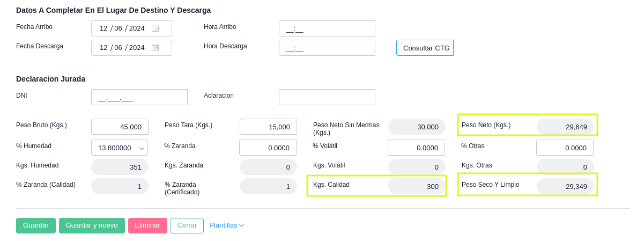Click the DNI input field
The width and height of the screenshot is (644, 241).
pos(139,97)
